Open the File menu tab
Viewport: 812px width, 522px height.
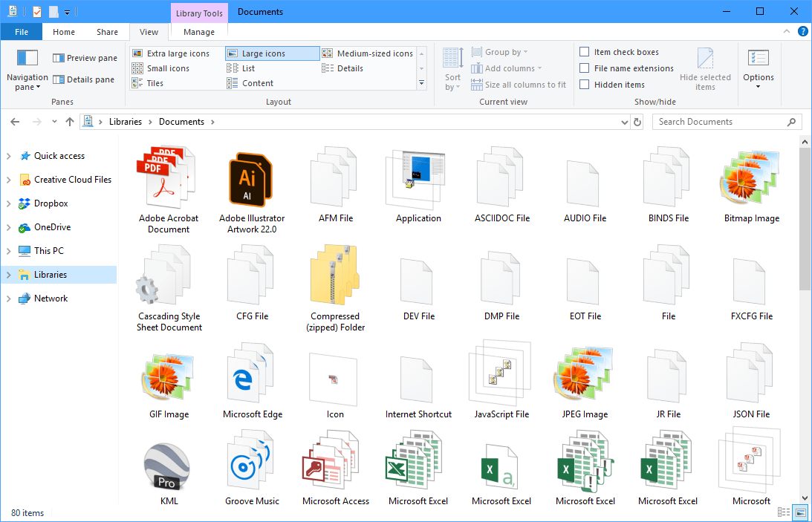[x=22, y=32]
